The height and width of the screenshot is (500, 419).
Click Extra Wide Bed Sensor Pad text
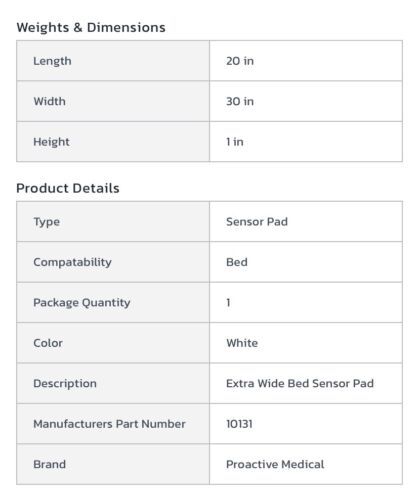(300, 383)
